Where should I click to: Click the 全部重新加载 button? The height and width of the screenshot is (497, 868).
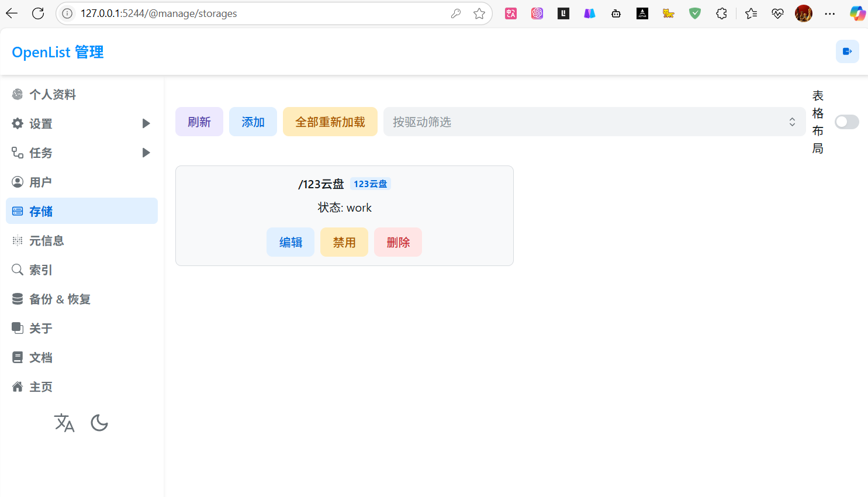click(330, 122)
